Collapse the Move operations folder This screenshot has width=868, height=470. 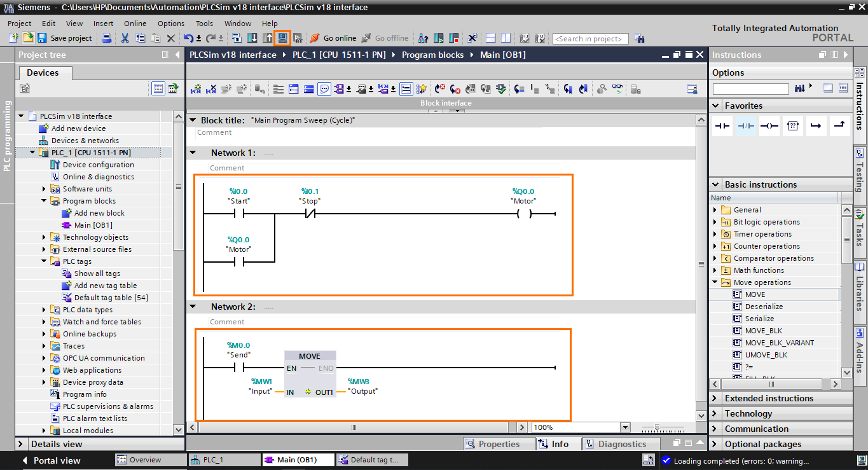tap(715, 282)
